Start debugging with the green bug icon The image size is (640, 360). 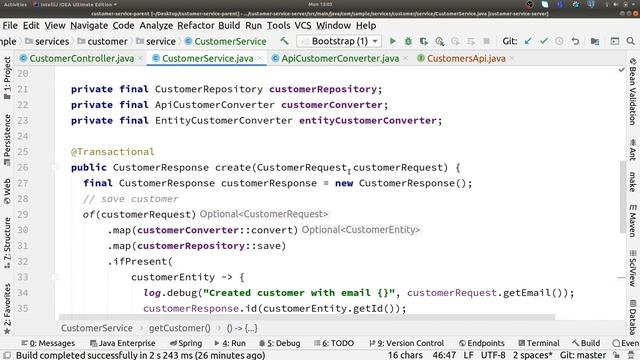[408, 41]
